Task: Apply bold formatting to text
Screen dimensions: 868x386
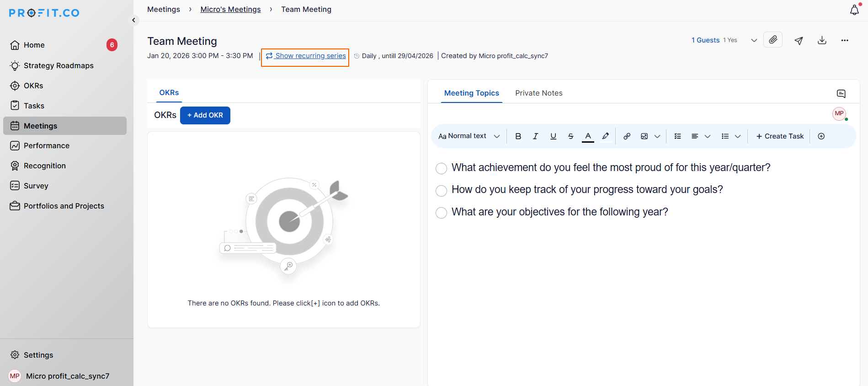Action: coord(518,136)
